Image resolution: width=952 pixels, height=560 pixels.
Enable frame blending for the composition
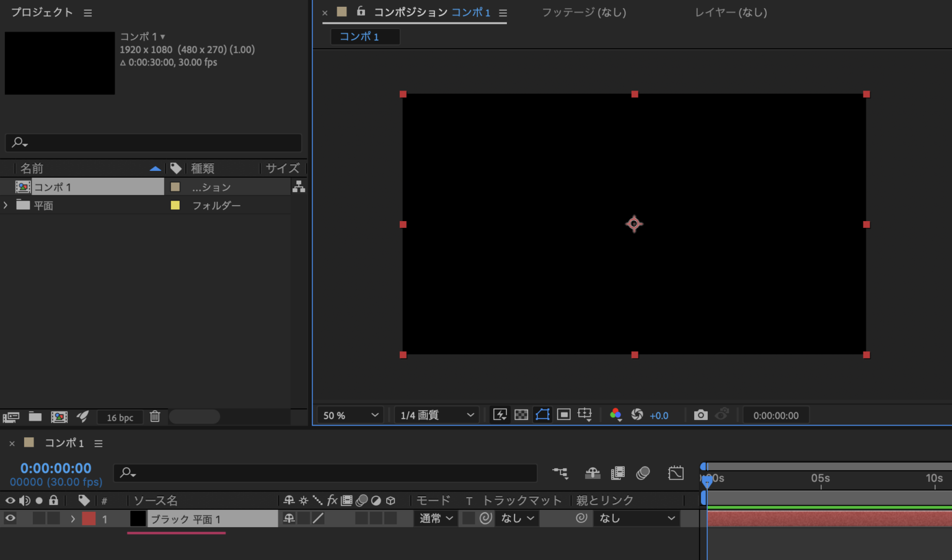(x=617, y=473)
